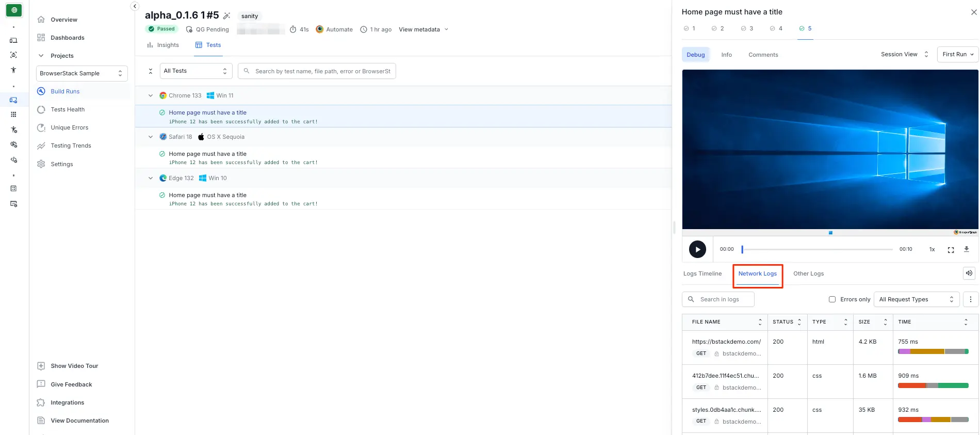Expand the BrowserStack Sample project selector
980x435 pixels.
(82, 73)
